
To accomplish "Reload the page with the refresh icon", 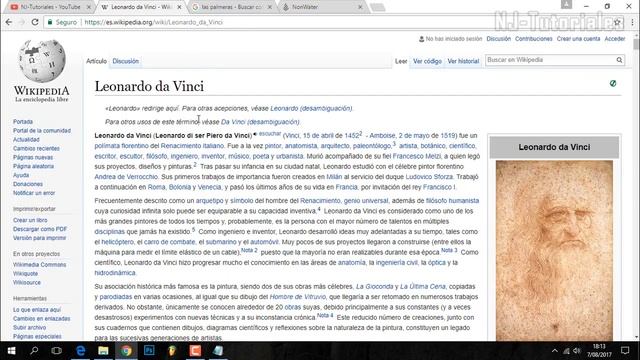I will [x=35, y=22].
